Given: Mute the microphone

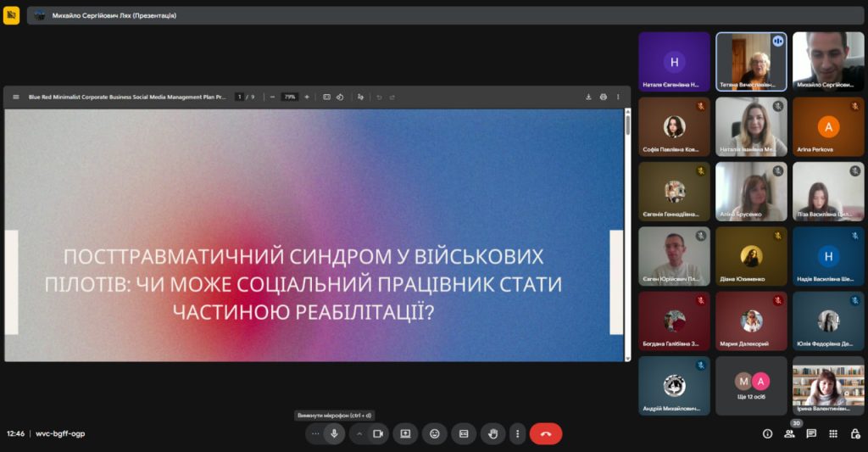Looking at the screenshot, I should pyautogui.click(x=335, y=433).
